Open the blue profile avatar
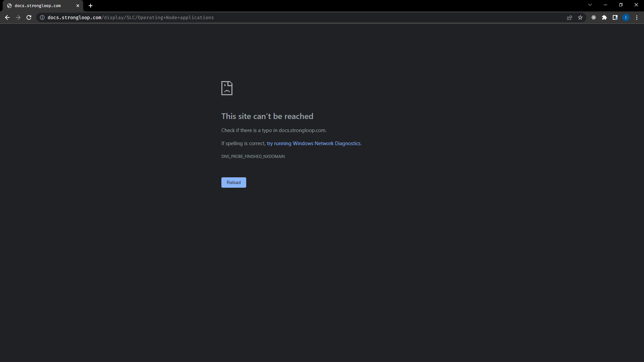The width and height of the screenshot is (644, 362). (626, 17)
